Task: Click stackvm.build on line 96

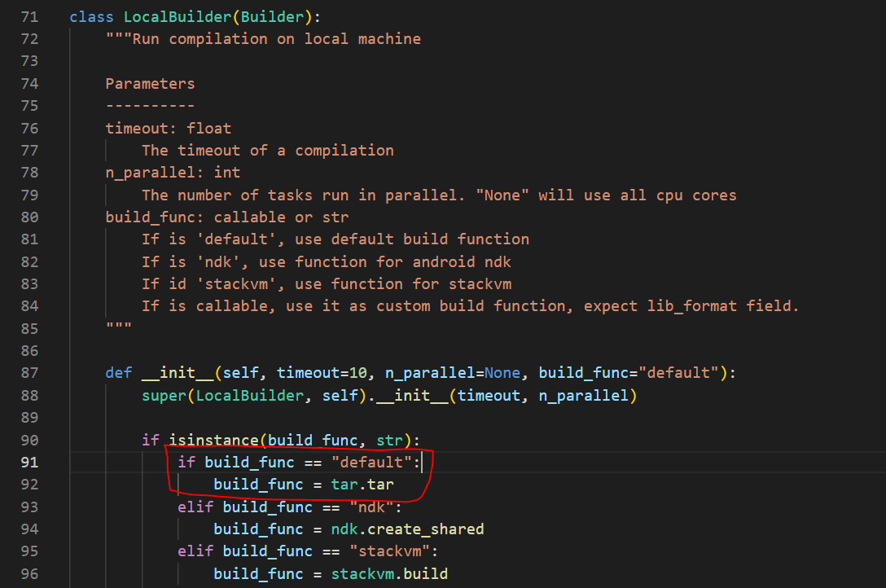Action: click(x=390, y=574)
